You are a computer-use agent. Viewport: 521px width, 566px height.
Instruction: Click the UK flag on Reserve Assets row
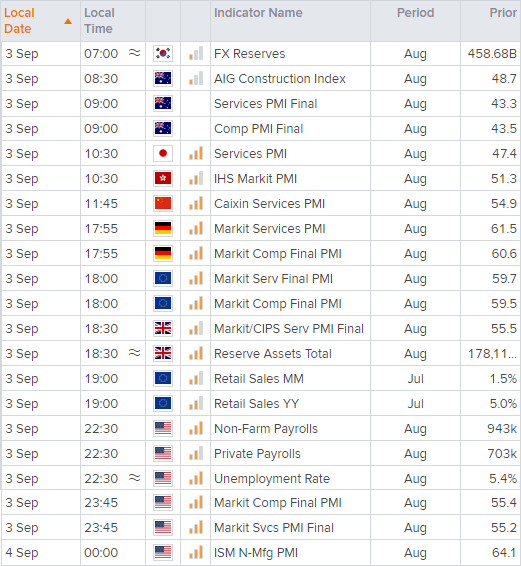point(163,353)
